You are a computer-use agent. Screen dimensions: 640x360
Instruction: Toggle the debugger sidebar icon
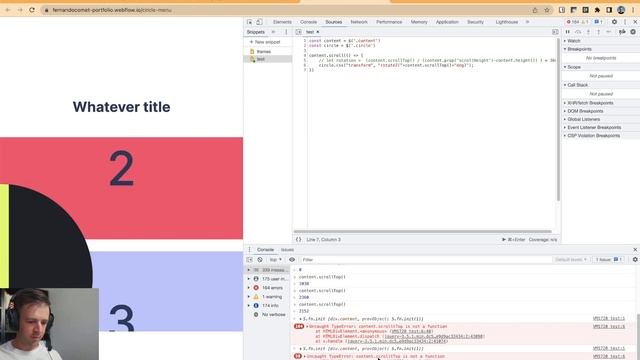(x=555, y=32)
